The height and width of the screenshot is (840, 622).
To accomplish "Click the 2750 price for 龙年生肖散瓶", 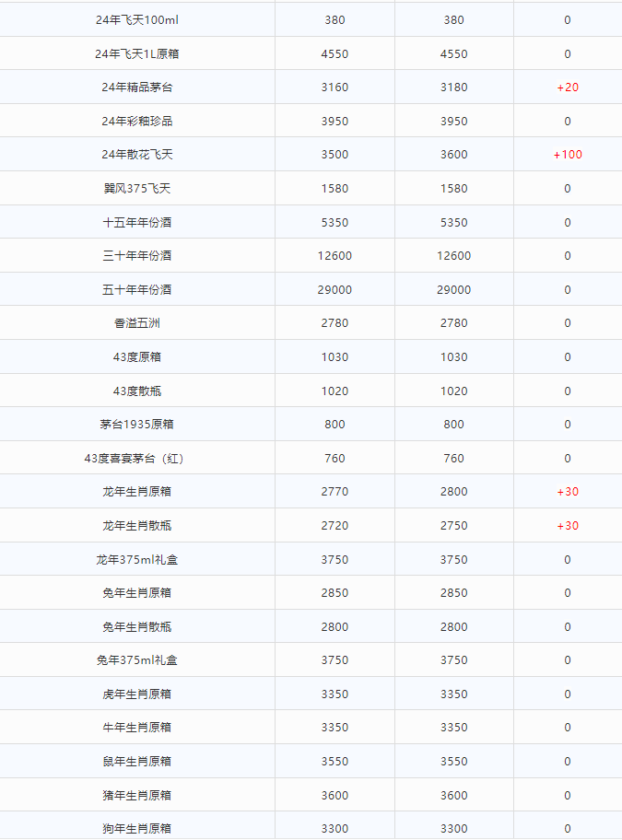I will click(453, 526).
